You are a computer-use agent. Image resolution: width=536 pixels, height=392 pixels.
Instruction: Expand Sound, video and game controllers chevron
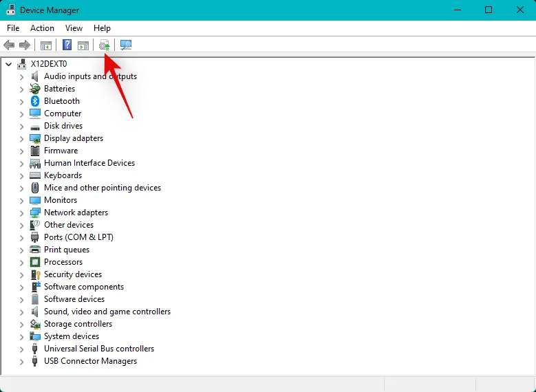(x=21, y=312)
